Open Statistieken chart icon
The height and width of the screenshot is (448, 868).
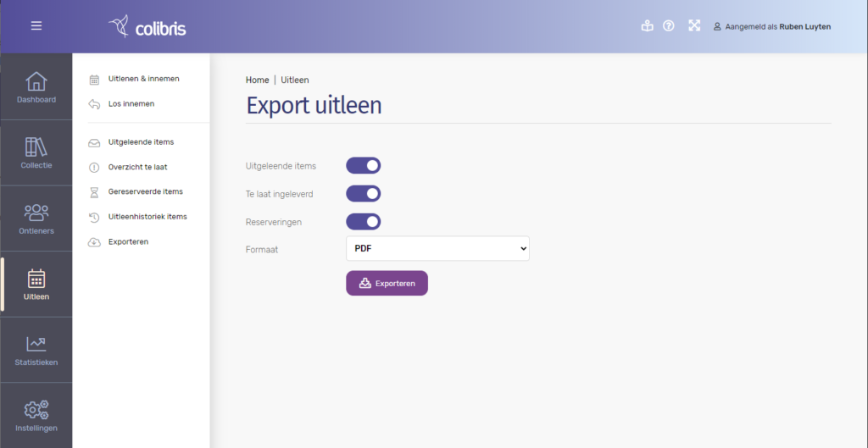36,344
